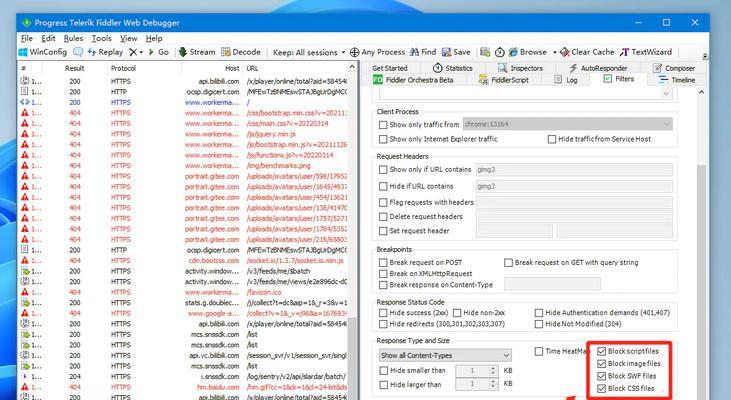
Task: Switch to the Inspectors tab
Action: (520, 68)
